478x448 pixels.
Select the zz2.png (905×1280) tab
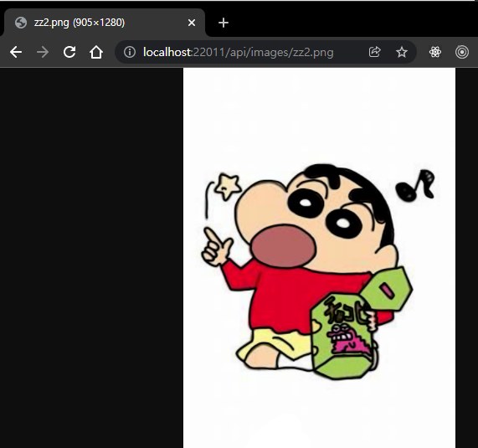pyautogui.click(x=104, y=23)
